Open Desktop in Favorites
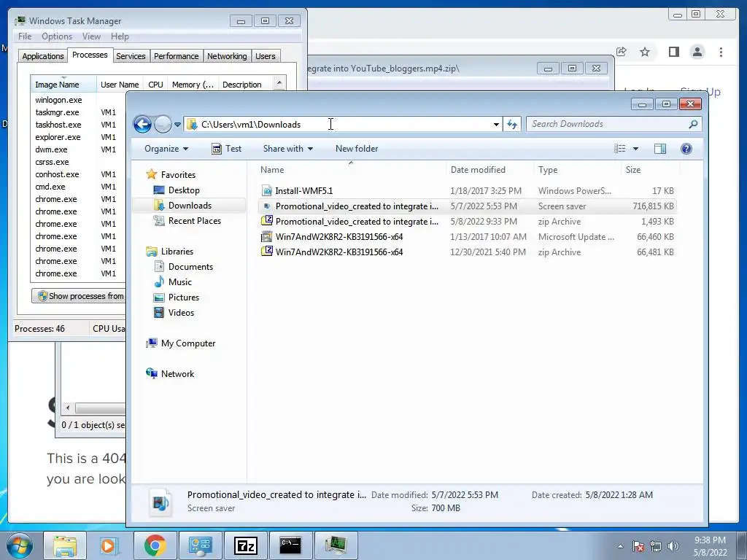The width and height of the screenshot is (747, 560). coord(177,190)
